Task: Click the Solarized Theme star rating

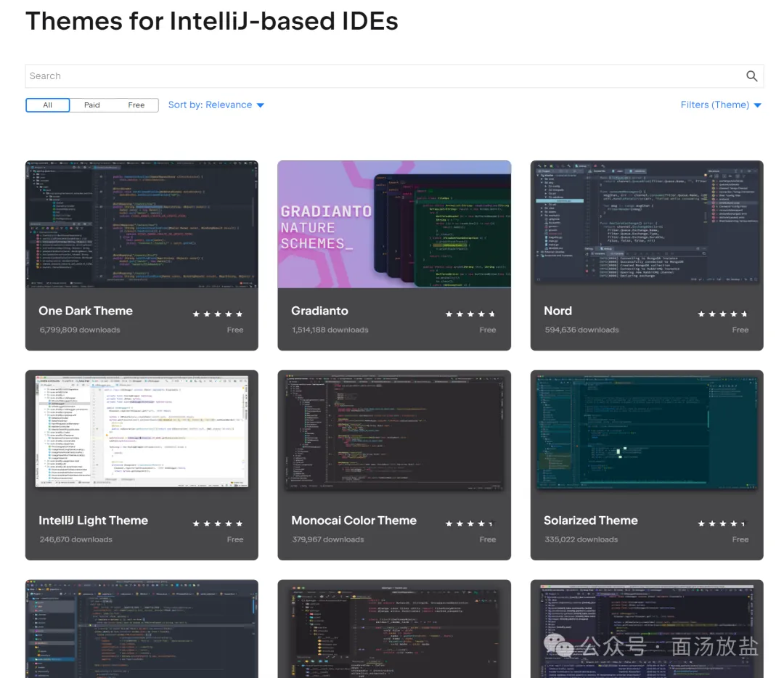Action: tap(722, 523)
